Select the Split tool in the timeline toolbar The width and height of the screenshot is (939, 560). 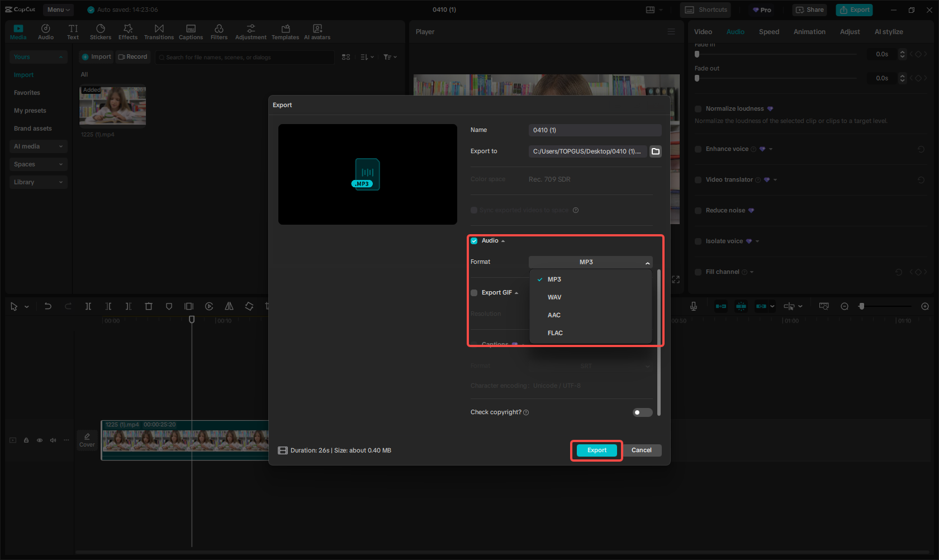[88, 306]
